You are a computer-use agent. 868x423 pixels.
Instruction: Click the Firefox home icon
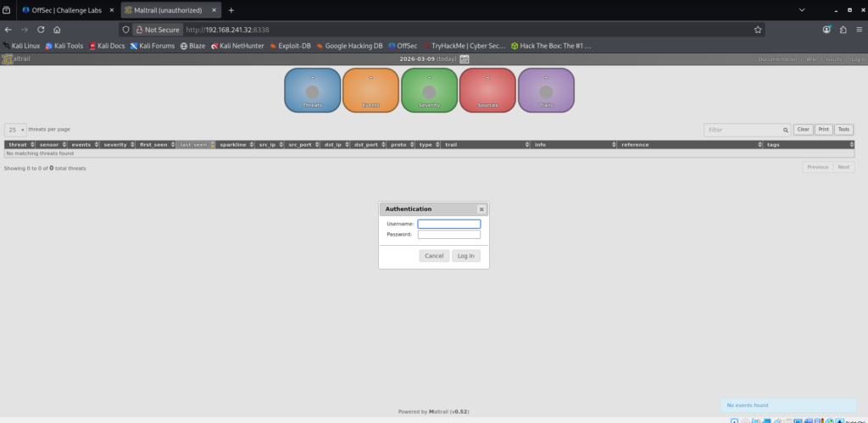pyautogui.click(x=57, y=29)
